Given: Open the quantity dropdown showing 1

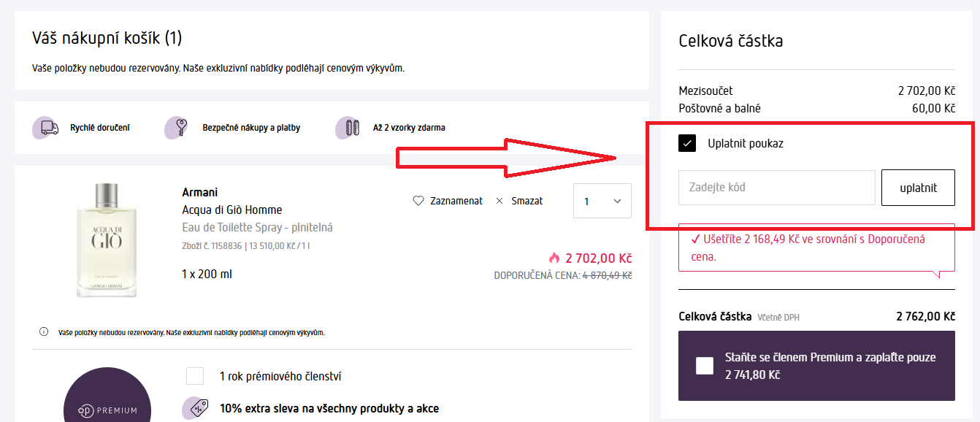Looking at the screenshot, I should (x=602, y=201).
